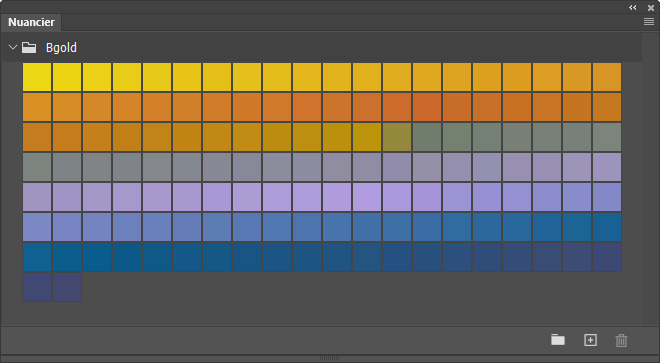The width and height of the screenshot is (660, 363).
Task: Pick the first swatch of the second row
Action: coord(37,107)
